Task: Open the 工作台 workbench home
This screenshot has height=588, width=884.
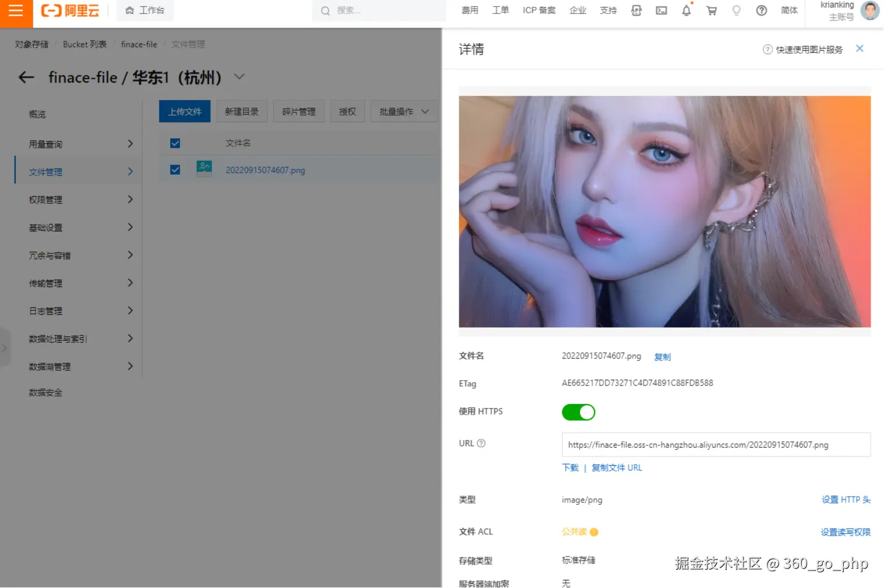Action: pos(145,10)
